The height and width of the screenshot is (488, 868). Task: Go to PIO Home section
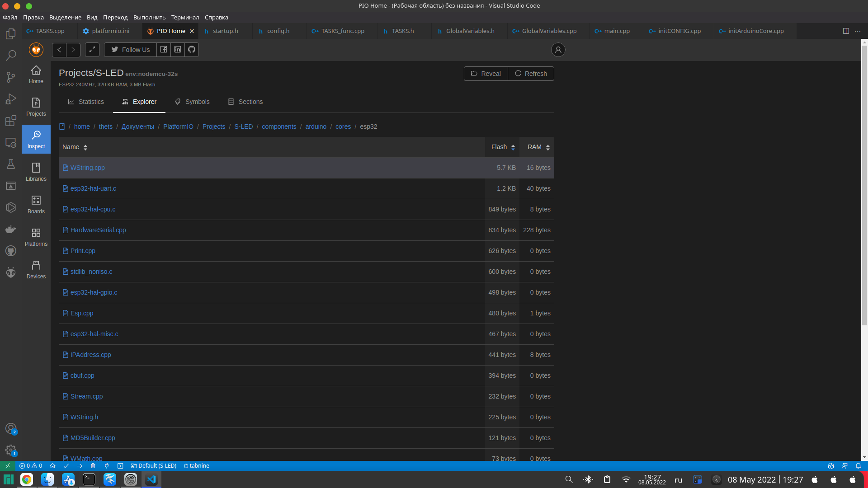(36, 74)
